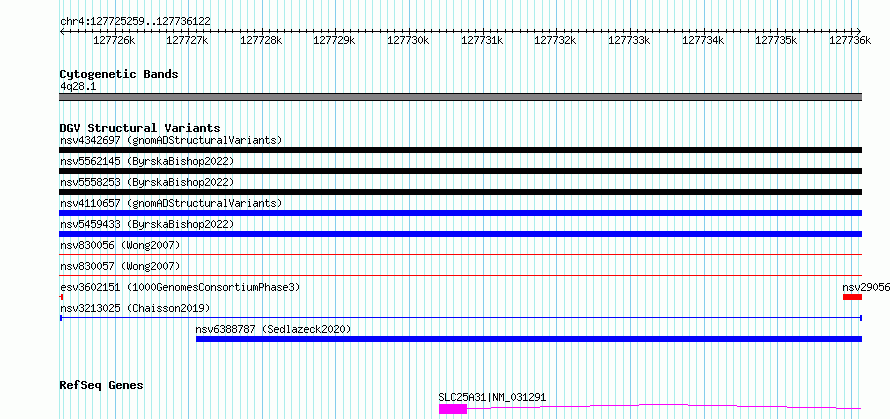This screenshot has height=419, width=890.
Task: Open the nsv4110657 (gnomADStructuralVariants) label
Action: [171, 203]
